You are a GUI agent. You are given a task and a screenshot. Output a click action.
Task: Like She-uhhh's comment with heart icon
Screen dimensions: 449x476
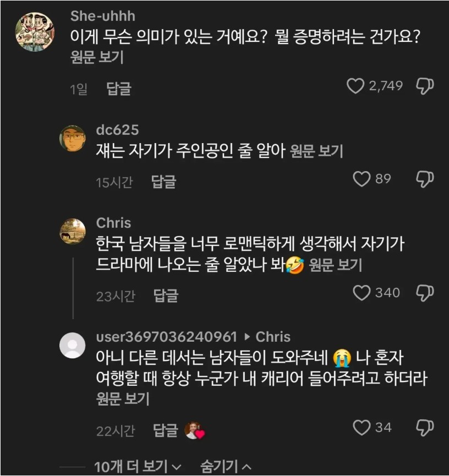[356, 86]
